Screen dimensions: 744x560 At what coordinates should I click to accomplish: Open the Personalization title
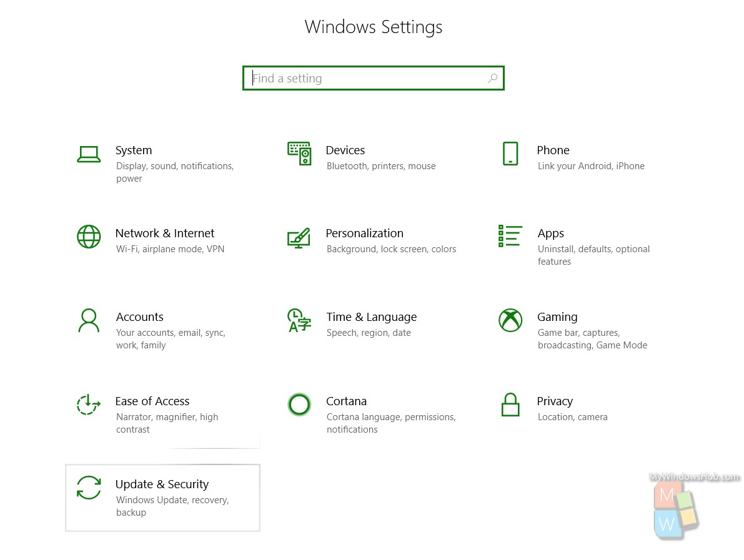point(364,233)
